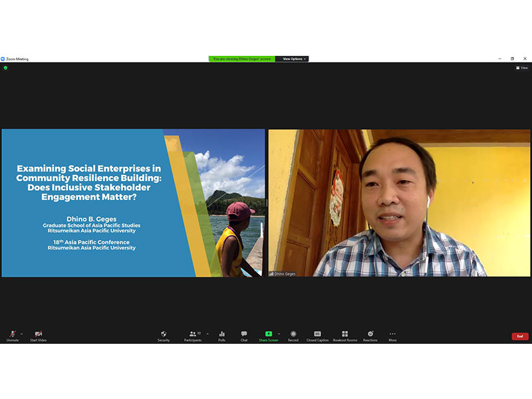Screen dimensions: 532x399
Task: Click the View layout button
Action: [522, 68]
